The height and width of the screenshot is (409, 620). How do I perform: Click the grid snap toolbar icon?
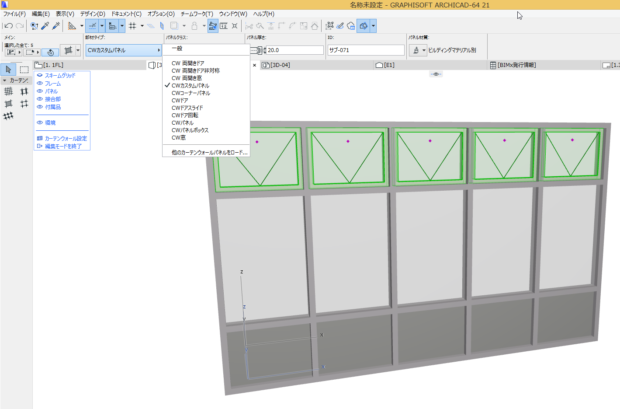coord(132,25)
